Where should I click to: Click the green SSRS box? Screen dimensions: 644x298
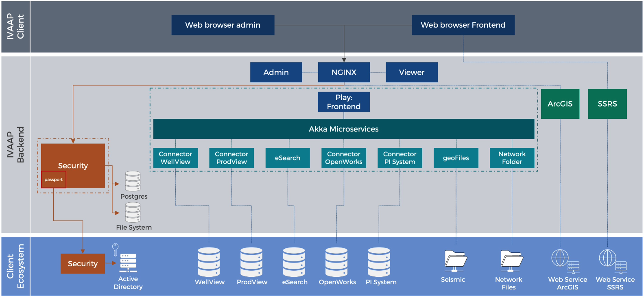point(607,104)
